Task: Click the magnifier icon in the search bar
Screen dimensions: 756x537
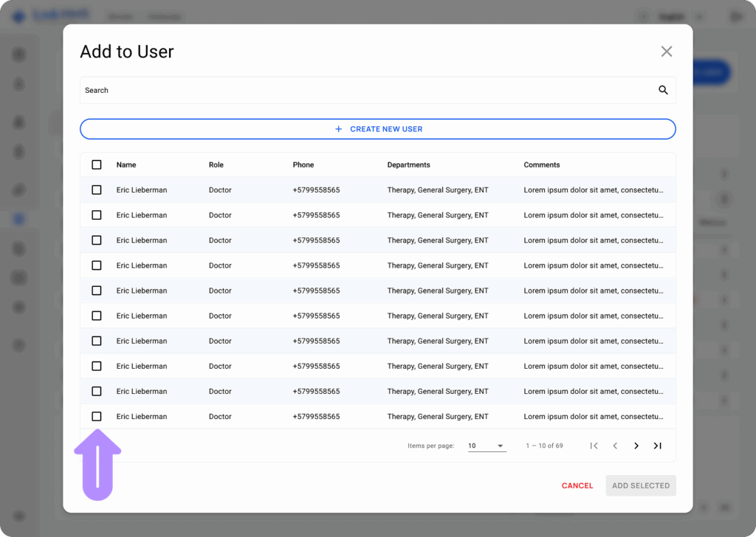Action: point(662,89)
